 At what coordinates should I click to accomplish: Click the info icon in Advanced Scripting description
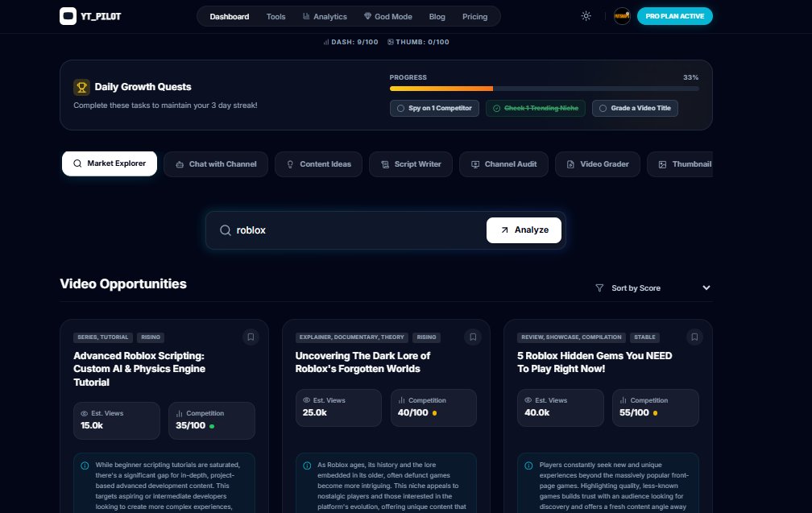(x=85, y=465)
